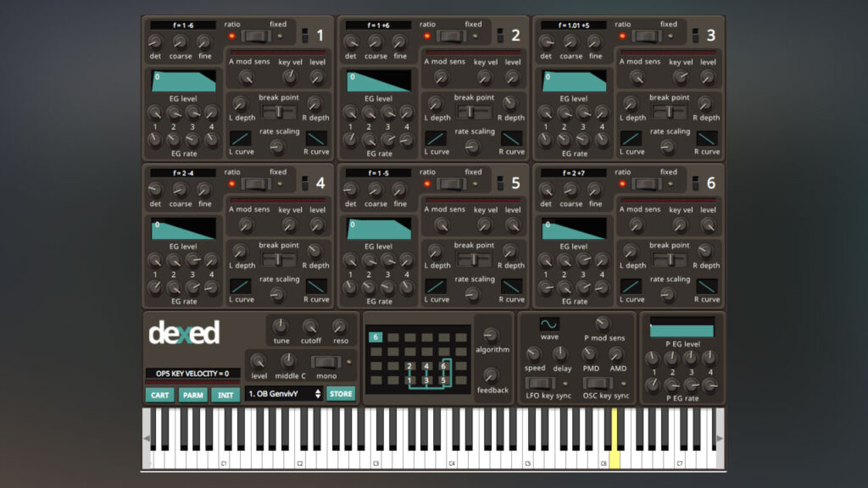The image size is (868, 488).
Task: Click the left keyboard scroll arrow
Action: point(146,438)
